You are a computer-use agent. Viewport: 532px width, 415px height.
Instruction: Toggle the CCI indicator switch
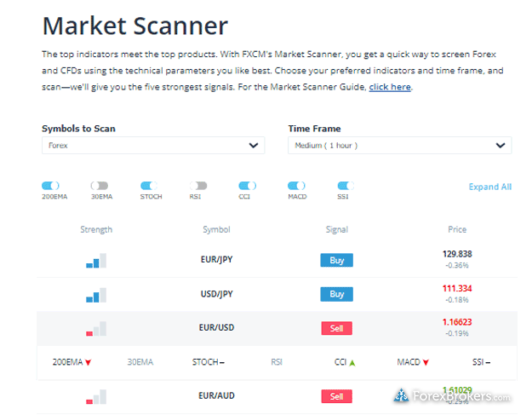coord(248,186)
